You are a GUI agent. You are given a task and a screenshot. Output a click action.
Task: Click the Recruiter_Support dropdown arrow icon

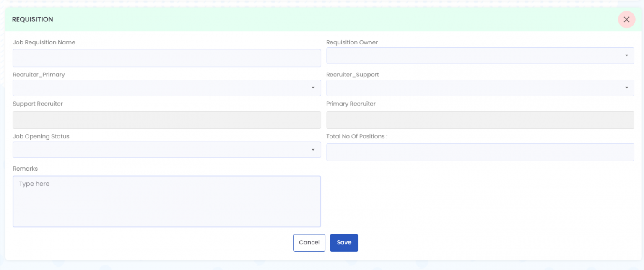click(x=627, y=88)
